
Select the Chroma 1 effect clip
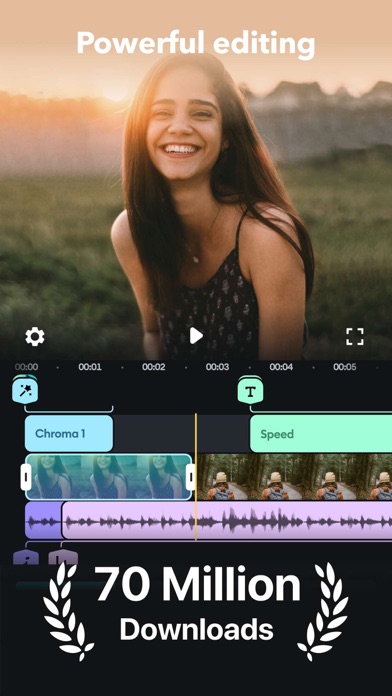pos(69,434)
